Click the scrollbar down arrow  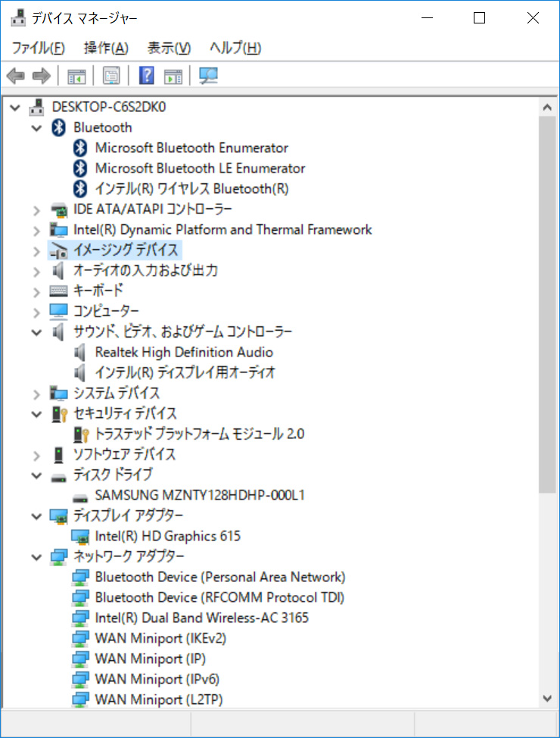(x=547, y=699)
